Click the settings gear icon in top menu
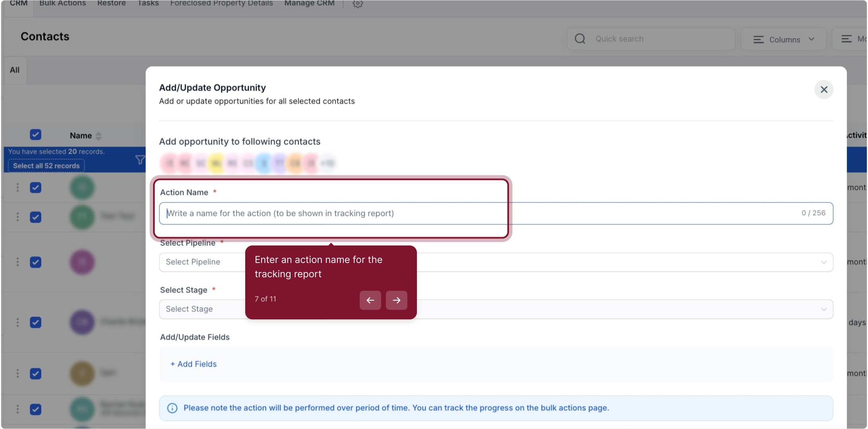 pos(357,4)
